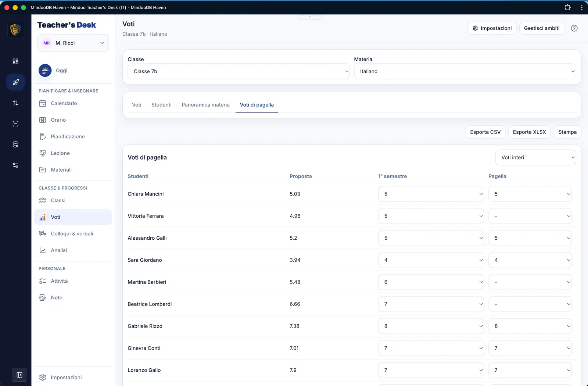Click the Esporta CSV button
The width and height of the screenshot is (588, 386).
[485, 132]
